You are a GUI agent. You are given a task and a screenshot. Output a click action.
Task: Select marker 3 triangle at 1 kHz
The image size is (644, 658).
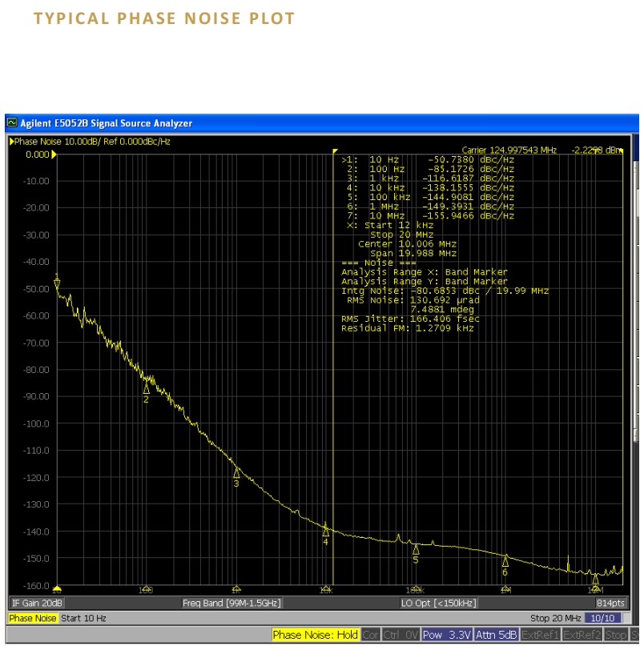pyautogui.click(x=236, y=473)
